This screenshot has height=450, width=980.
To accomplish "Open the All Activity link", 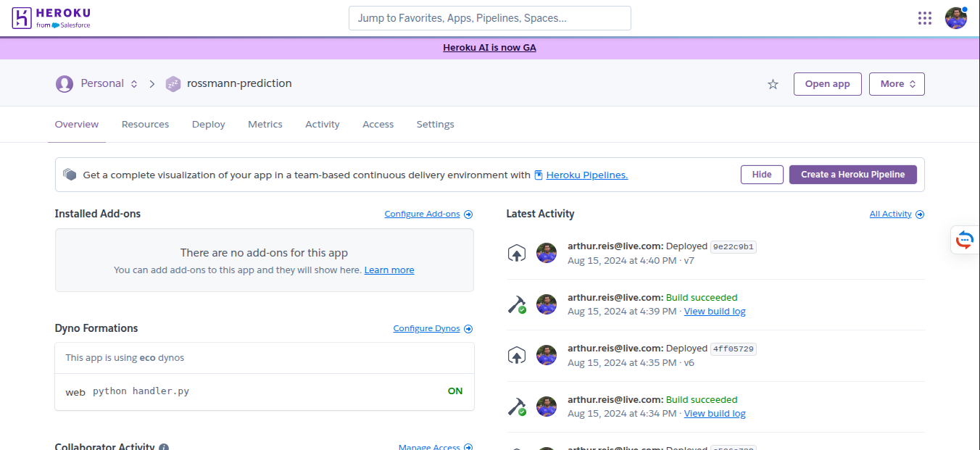I will coord(891,214).
